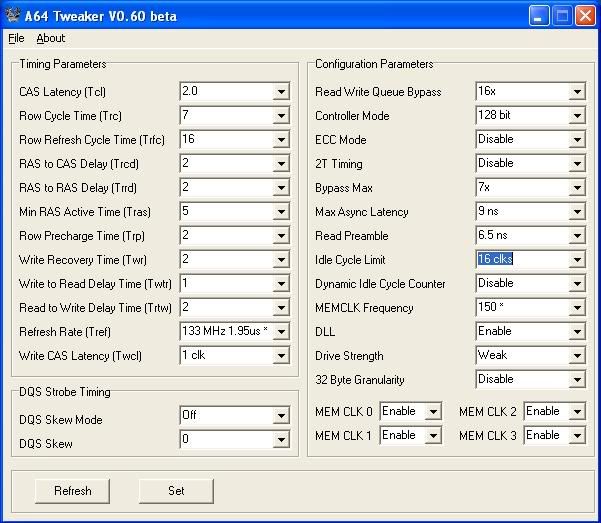This screenshot has width=601, height=523.
Task: Open the ECC Mode dropdown
Action: [x=577, y=140]
